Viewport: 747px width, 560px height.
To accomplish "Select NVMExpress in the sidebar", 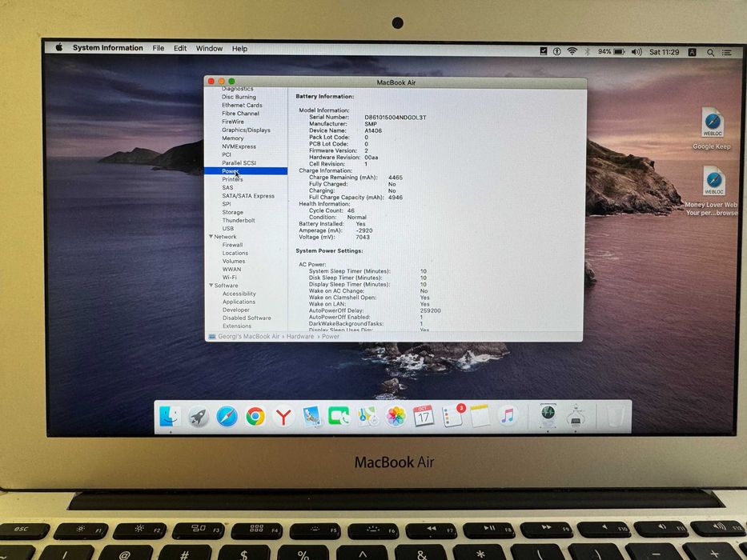I will 239,146.
